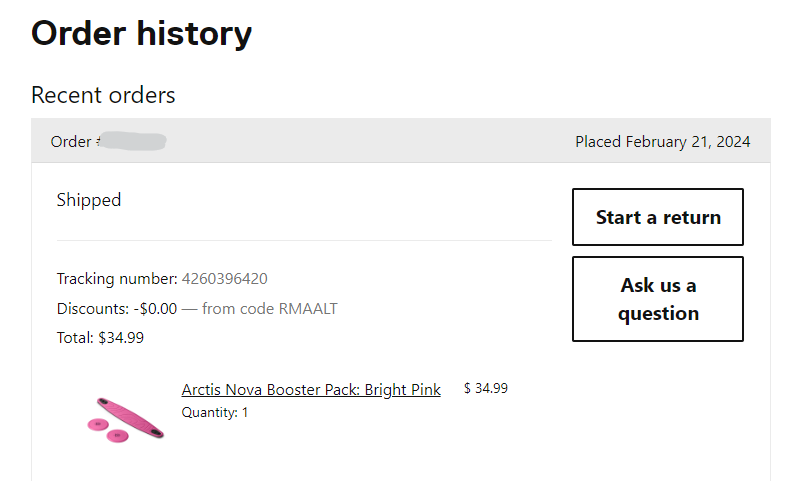Click the Tracking number label

[x=117, y=279]
